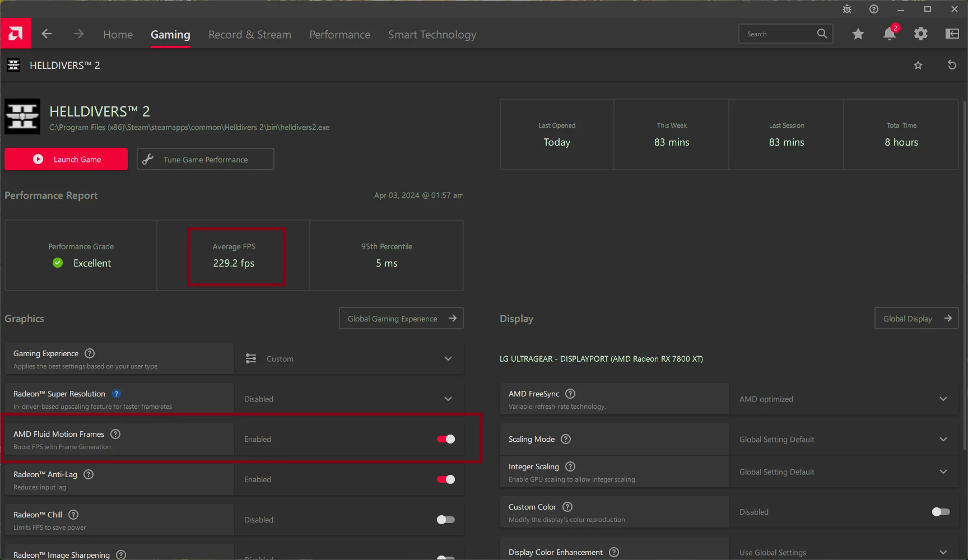Viewport: 968px width, 560px height.
Task: Open the bug report icon
Action: click(846, 9)
